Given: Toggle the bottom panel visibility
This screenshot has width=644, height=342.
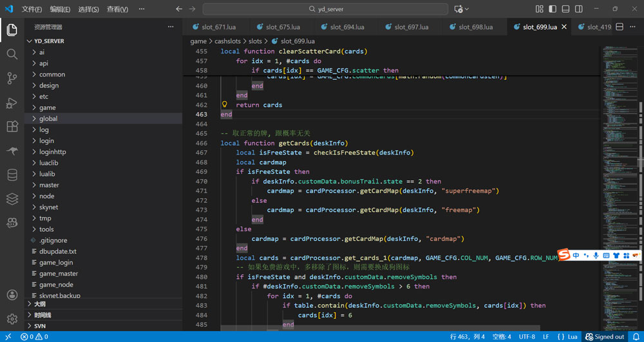Looking at the screenshot, I should tap(565, 9).
